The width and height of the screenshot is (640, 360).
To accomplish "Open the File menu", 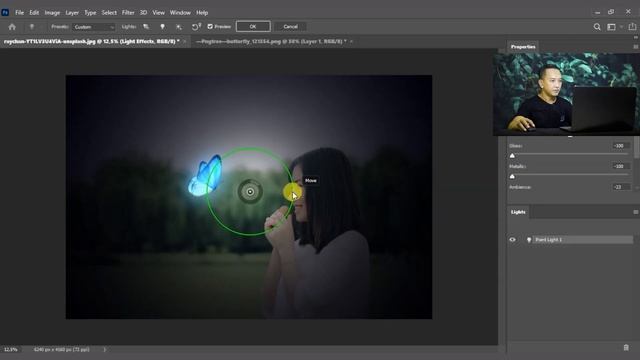I will [19, 13].
